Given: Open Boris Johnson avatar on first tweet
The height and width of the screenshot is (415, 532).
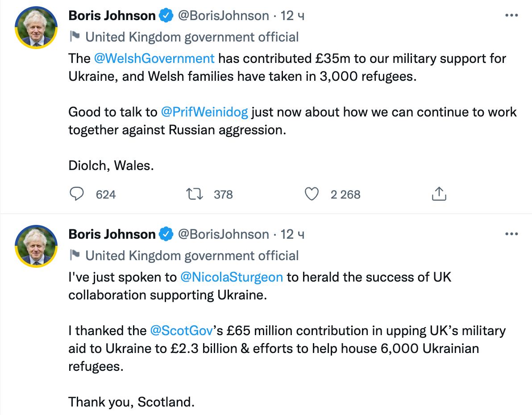Looking at the screenshot, I should click(37, 28).
